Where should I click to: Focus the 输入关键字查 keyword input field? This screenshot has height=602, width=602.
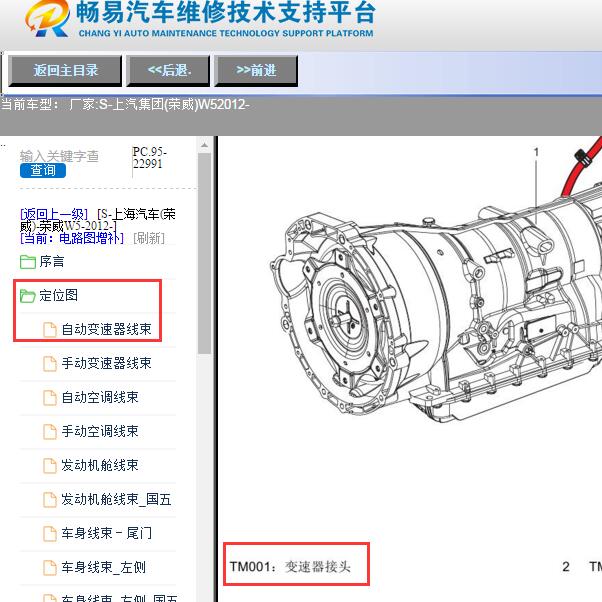pos(60,156)
